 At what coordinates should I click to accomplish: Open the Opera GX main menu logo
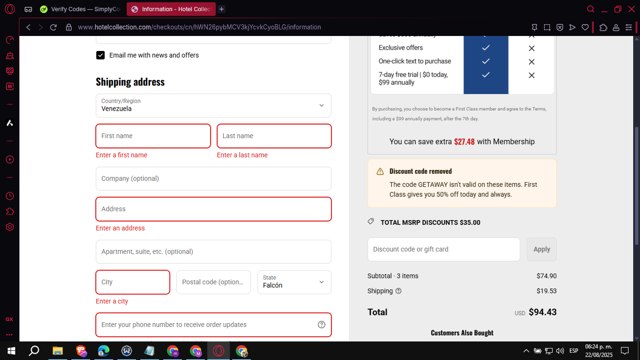click(x=10, y=9)
